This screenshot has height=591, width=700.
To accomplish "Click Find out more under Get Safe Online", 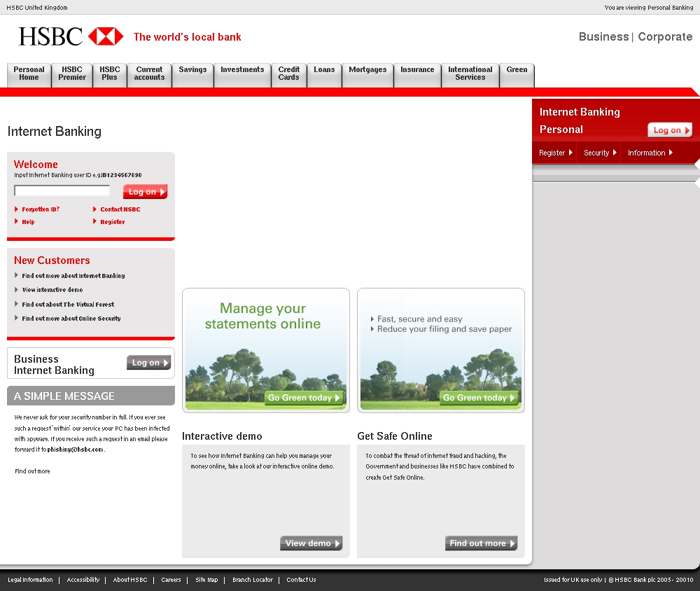I will click(x=482, y=543).
